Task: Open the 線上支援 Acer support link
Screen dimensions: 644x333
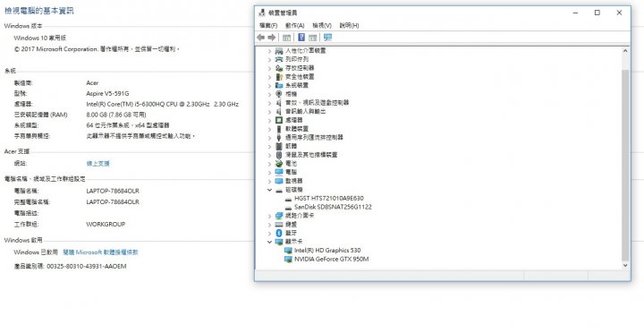Action: coord(97,164)
